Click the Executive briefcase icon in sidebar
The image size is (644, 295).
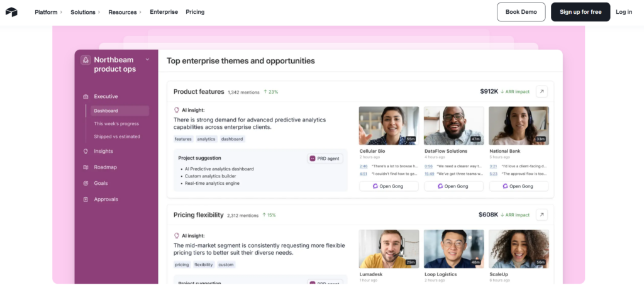click(x=86, y=97)
